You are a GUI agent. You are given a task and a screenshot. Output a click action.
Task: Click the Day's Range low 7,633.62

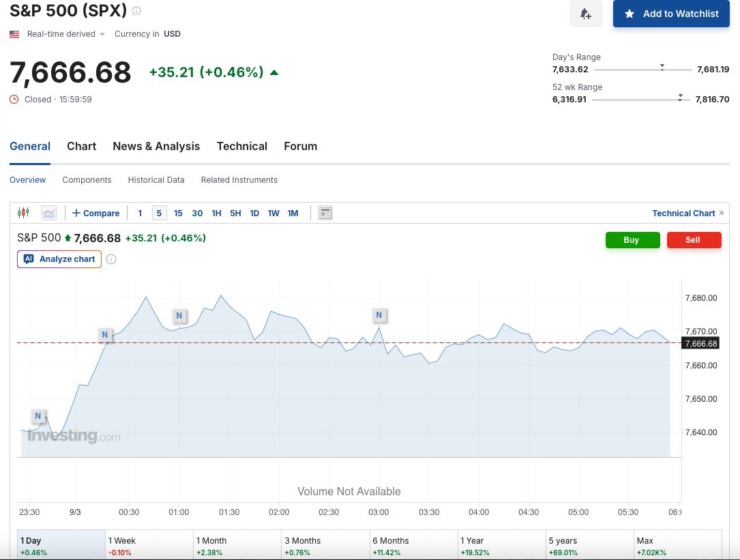(x=570, y=70)
